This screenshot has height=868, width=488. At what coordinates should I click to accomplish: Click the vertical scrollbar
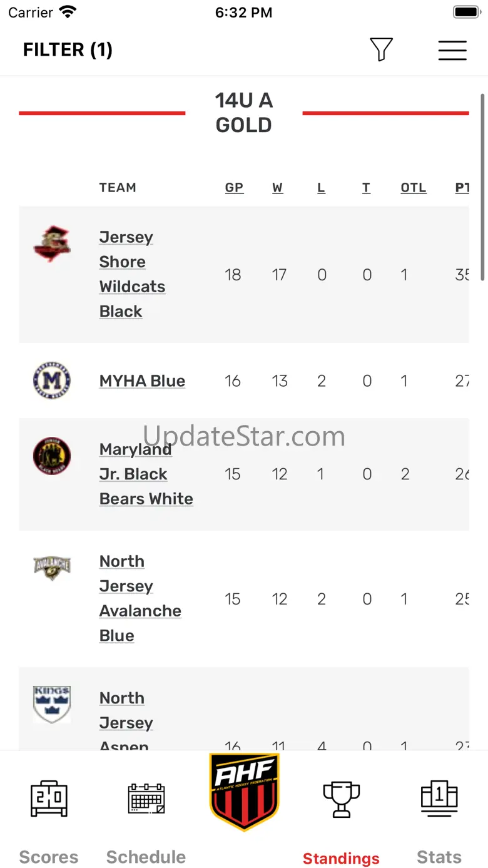point(482,186)
